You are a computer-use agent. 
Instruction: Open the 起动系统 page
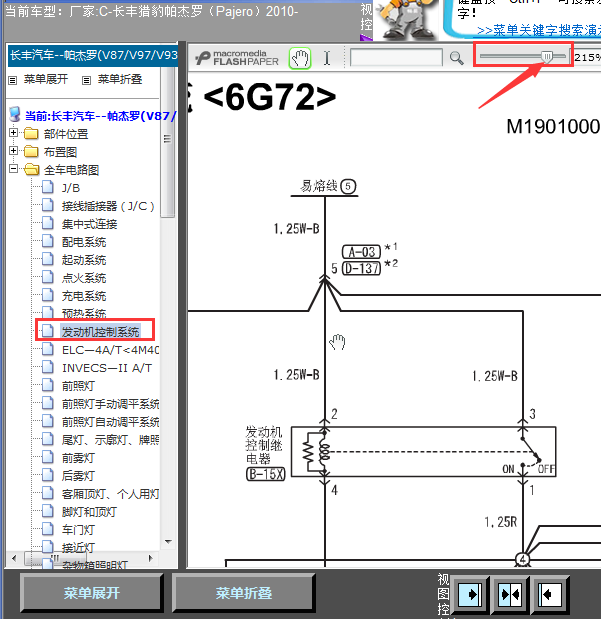pos(84,260)
